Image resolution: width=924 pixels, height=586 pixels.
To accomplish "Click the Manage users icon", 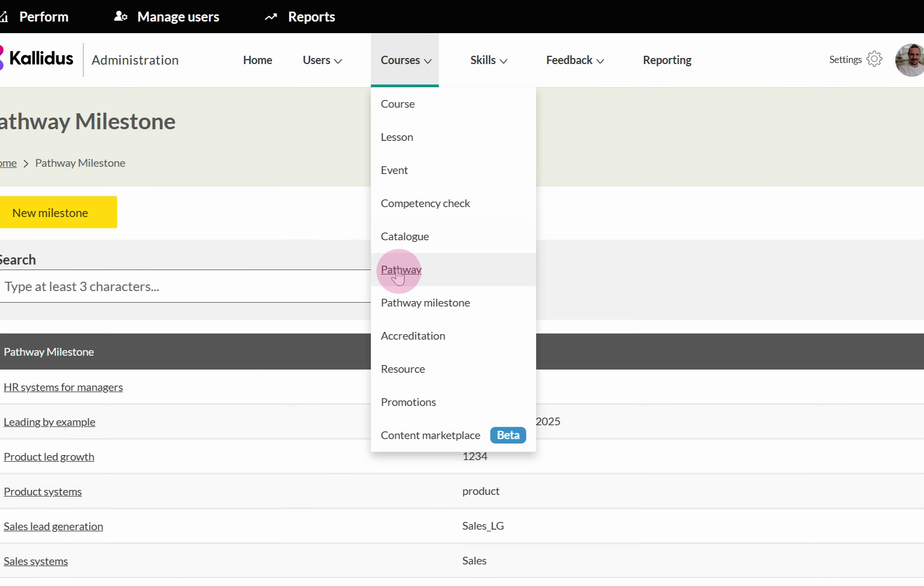I will pyautogui.click(x=120, y=17).
